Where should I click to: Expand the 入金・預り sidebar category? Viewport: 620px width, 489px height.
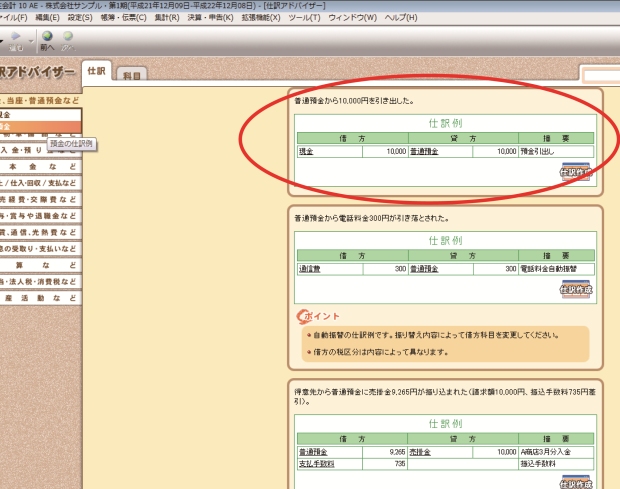click(x=40, y=150)
